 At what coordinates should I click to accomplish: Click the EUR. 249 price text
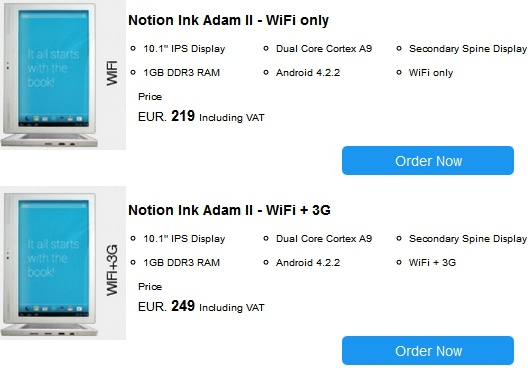(x=166, y=306)
